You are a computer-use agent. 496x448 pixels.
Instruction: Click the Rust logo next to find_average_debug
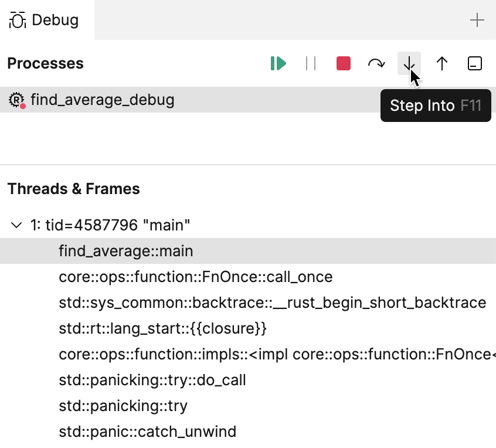point(17,100)
